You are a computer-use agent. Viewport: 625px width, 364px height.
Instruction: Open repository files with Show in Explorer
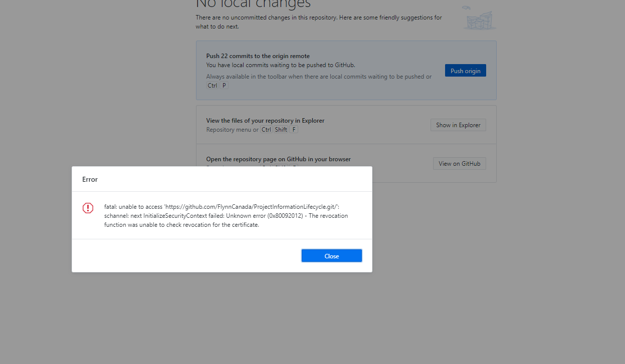coord(458,125)
